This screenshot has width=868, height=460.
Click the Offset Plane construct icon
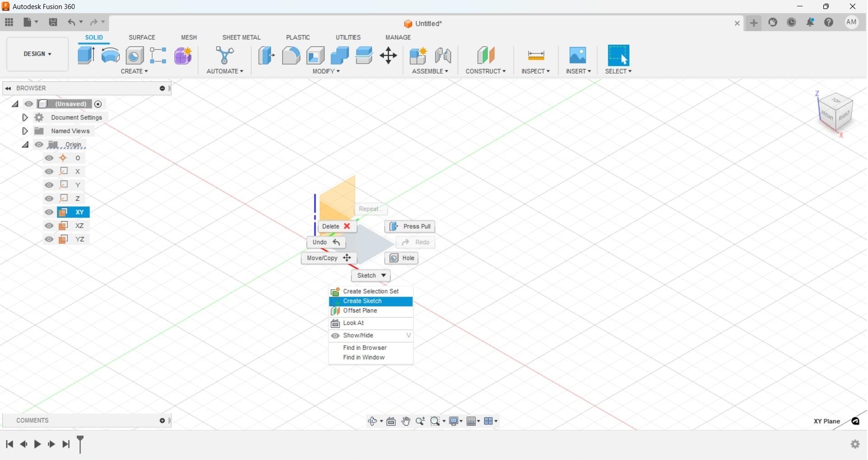[x=486, y=56]
